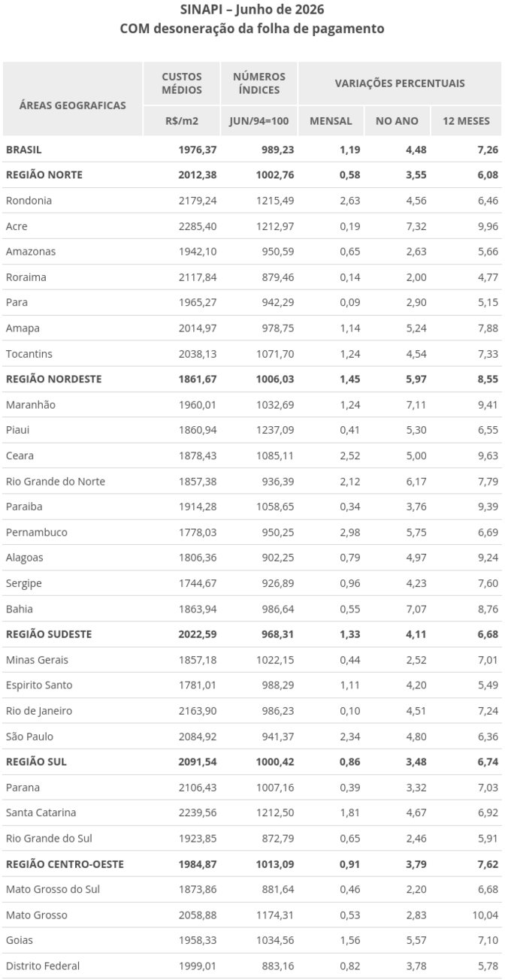
Task: Select the São Paulo row name
Action: point(29,737)
